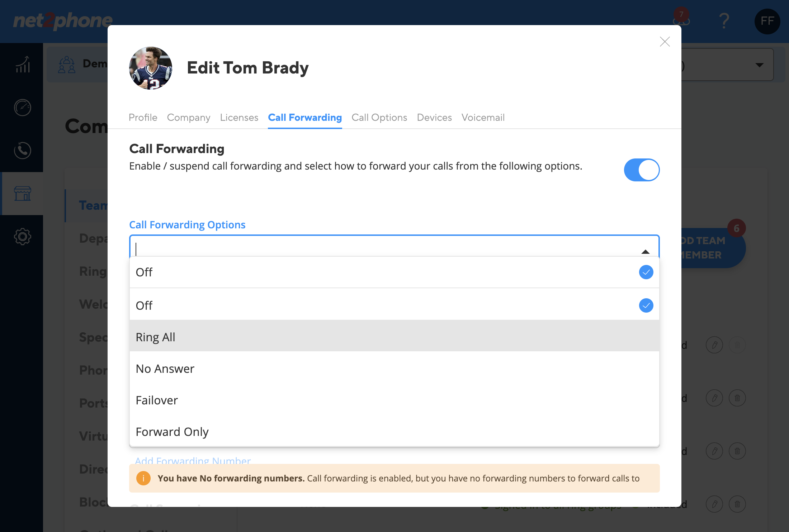Collapse the Call Forwarding Options dropdown arrow
The width and height of the screenshot is (789, 532).
click(x=646, y=252)
